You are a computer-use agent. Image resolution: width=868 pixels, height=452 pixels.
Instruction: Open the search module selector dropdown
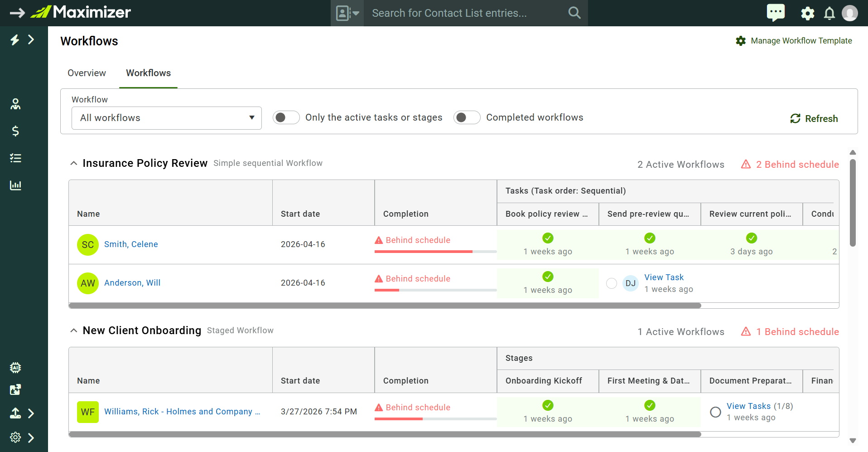[347, 13]
